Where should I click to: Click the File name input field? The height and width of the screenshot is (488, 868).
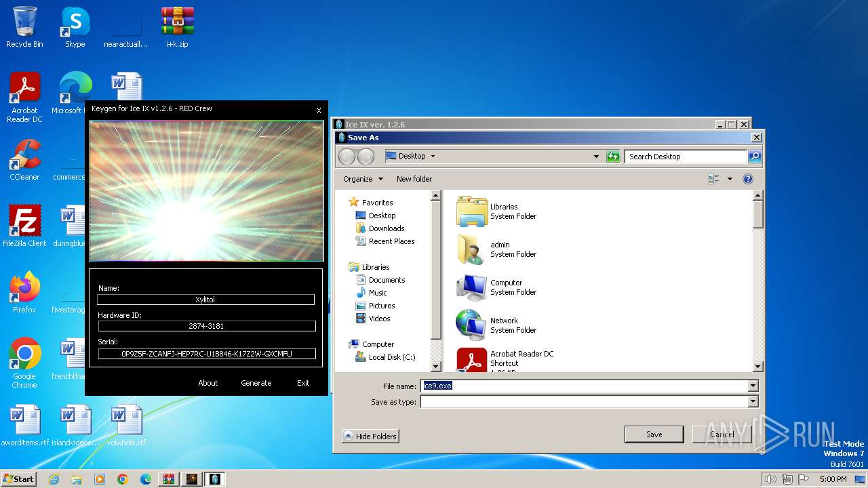click(584, 386)
